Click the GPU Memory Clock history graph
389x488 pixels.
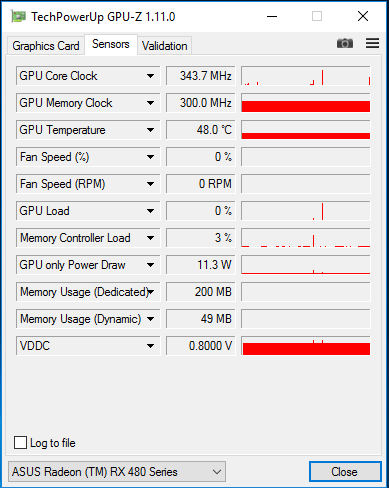click(x=306, y=103)
